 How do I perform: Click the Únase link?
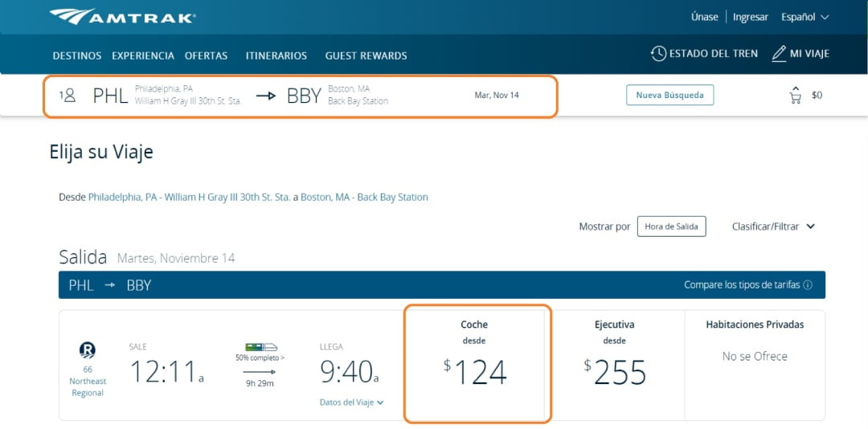(x=705, y=17)
